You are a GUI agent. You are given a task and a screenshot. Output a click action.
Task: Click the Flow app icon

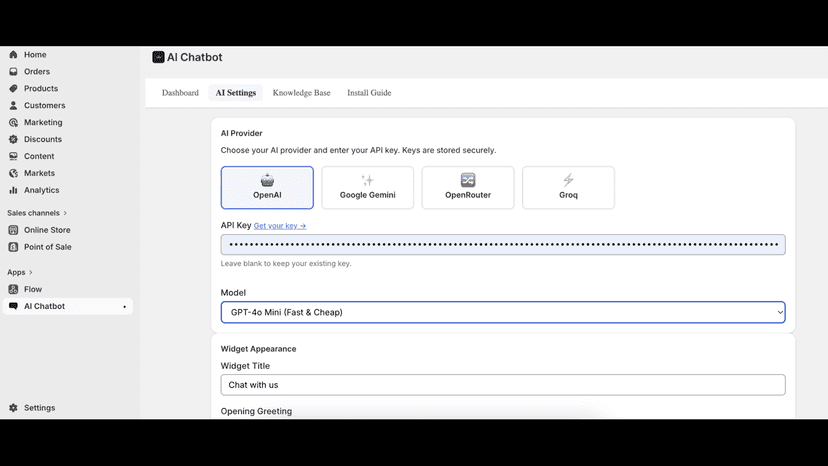pyautogui.click(x=13, y=289)
